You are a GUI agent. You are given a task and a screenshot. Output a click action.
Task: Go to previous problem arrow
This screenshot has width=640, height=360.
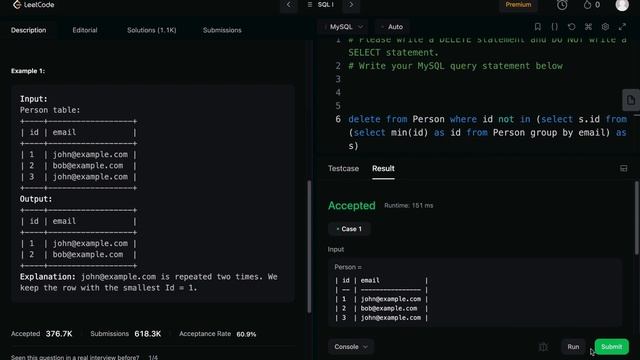tap(289, 5)
